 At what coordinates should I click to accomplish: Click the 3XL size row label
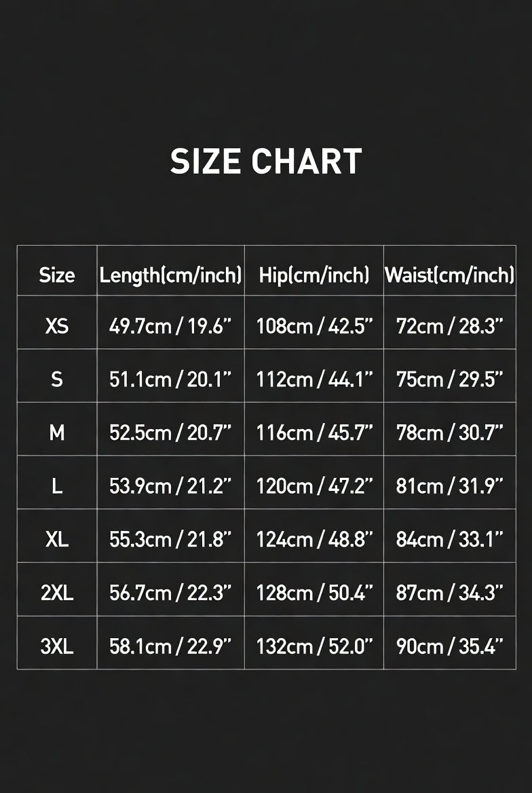tap(56, 647)
